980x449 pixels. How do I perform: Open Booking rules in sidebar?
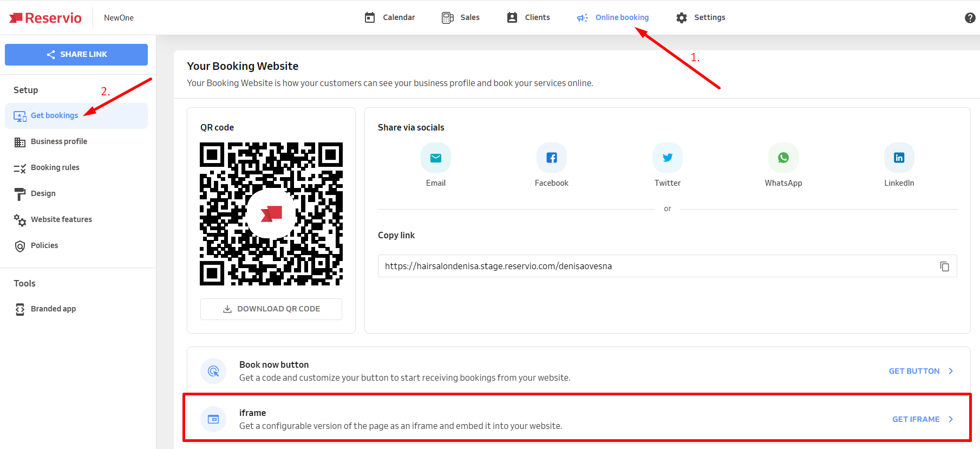pyautogui.click(x=55, y=167)
